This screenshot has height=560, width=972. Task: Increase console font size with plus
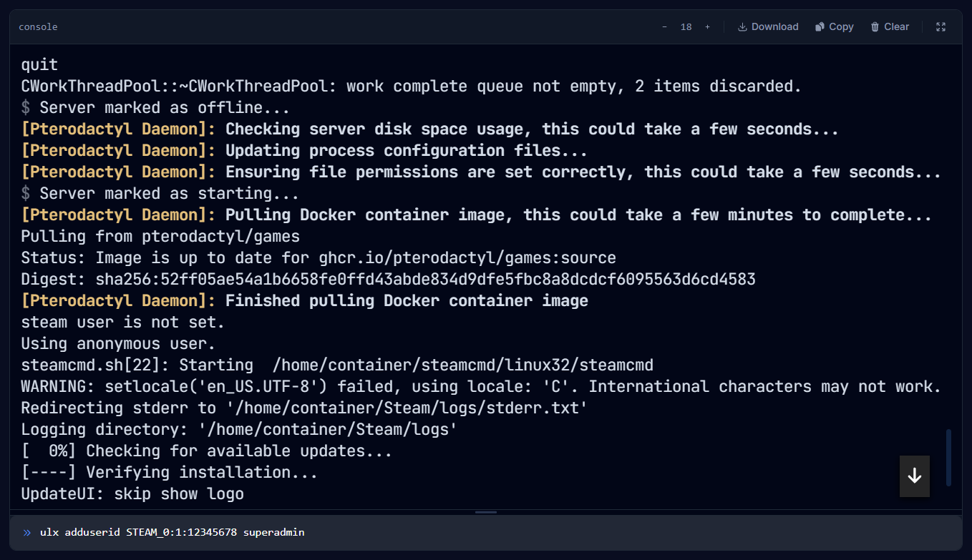point(707,26)
